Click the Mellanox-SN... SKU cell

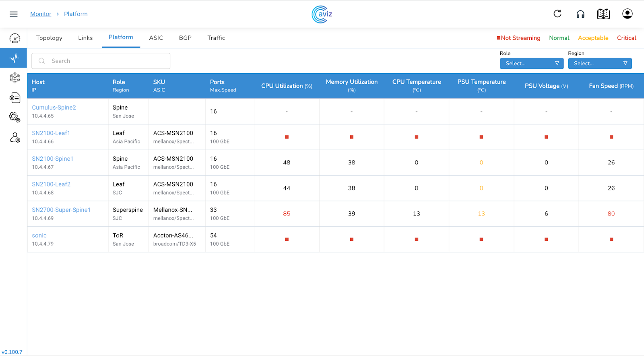173,210
